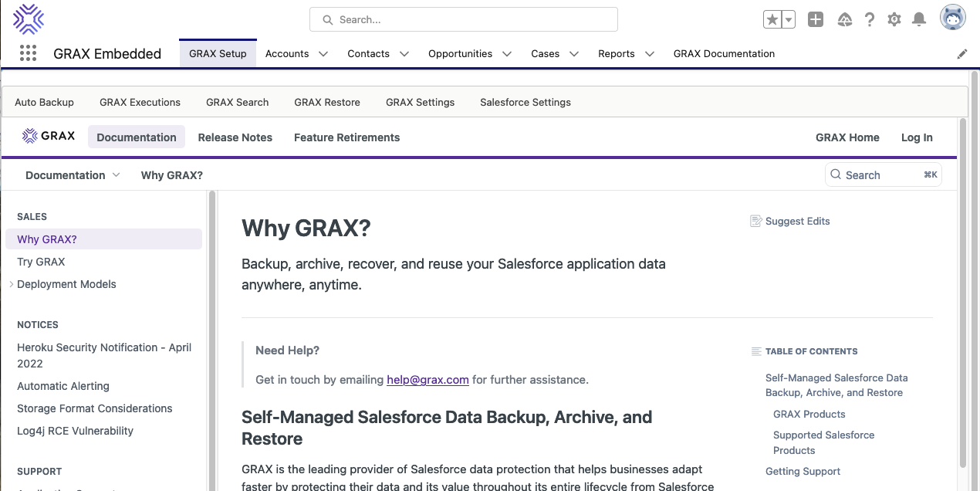980x491 pixels.
Task: Open the GRAX Documentation tab
Action: pos(724,54)
